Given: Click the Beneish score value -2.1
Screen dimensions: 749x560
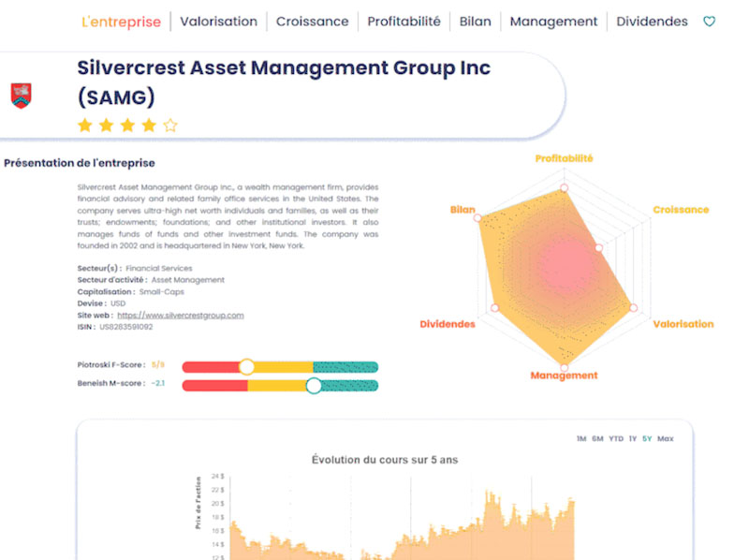Looking at the screenshot, I should (157, 383).
